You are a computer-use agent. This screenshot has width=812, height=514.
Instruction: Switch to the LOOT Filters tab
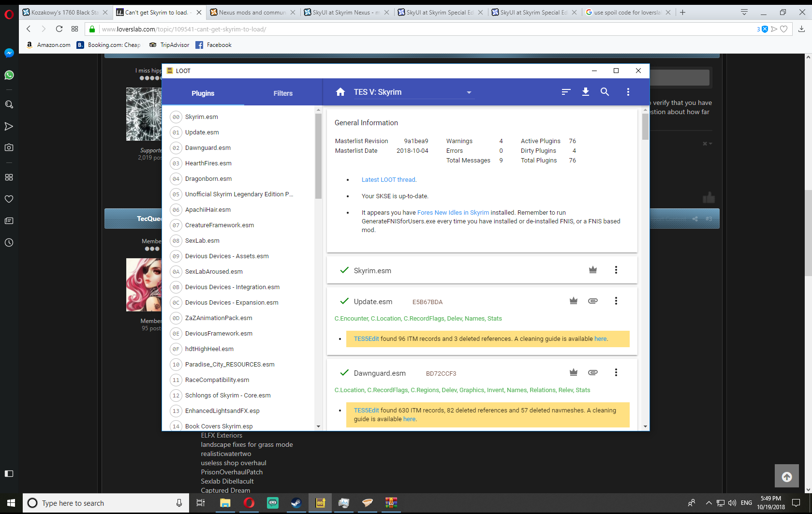283,93
